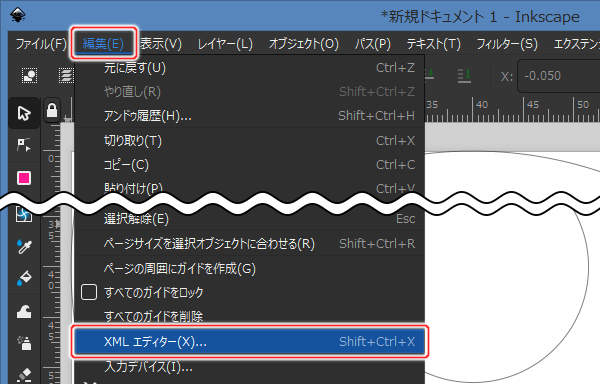
Task: Open the オブジェクト(O) menu
Action: (x=303, y=44)
